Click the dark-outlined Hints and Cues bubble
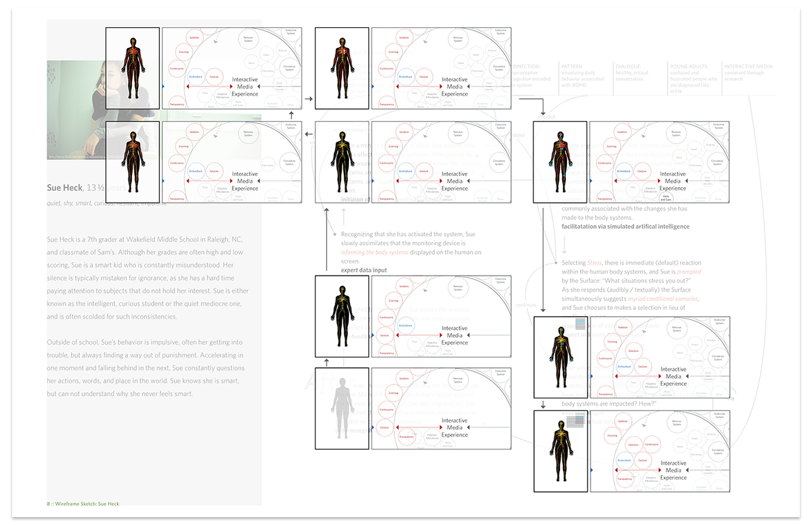The width and height of the screenshot is (812, 525). (665, 197)
